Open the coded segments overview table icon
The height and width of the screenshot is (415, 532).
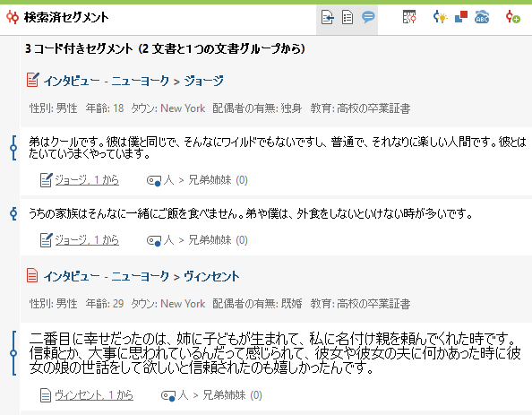(x=409, y=17)
